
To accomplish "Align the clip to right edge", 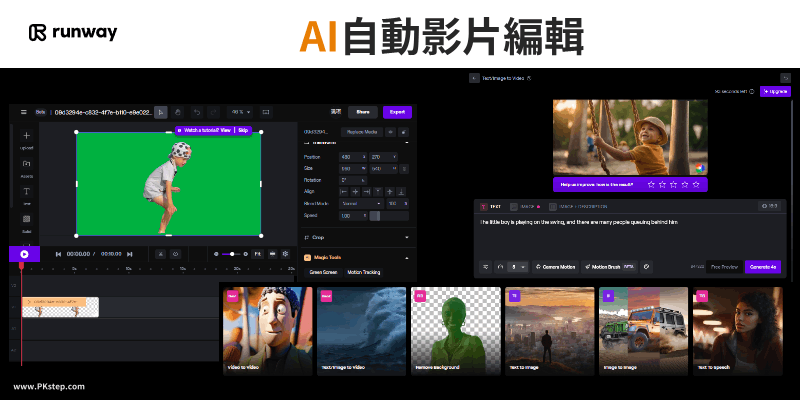I will point(367,192).
